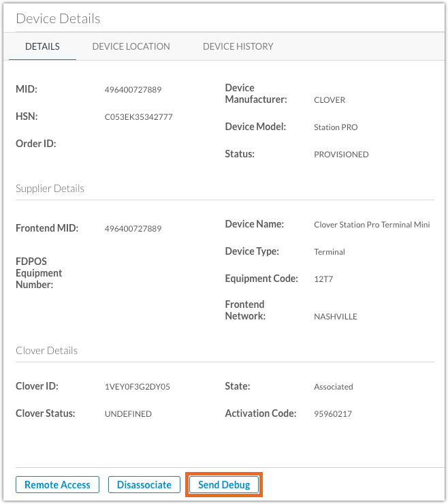The image size is (448, 504).
Task: Click the Associated state value
Action: pos(333,387)
